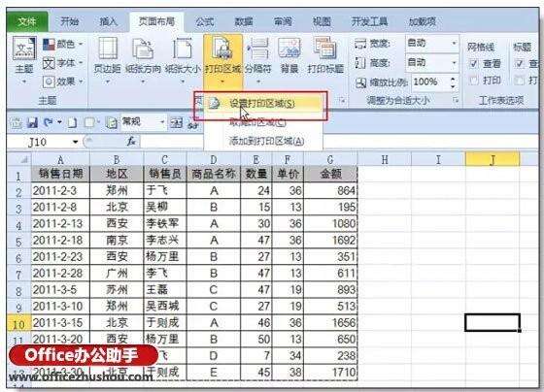Click the 销售日期 header cell
This screenshot has height=392, width=544.
(x=60, y=174)
